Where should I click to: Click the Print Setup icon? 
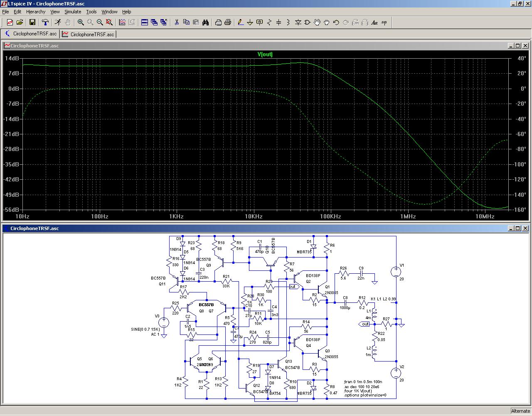pos(218,22)
